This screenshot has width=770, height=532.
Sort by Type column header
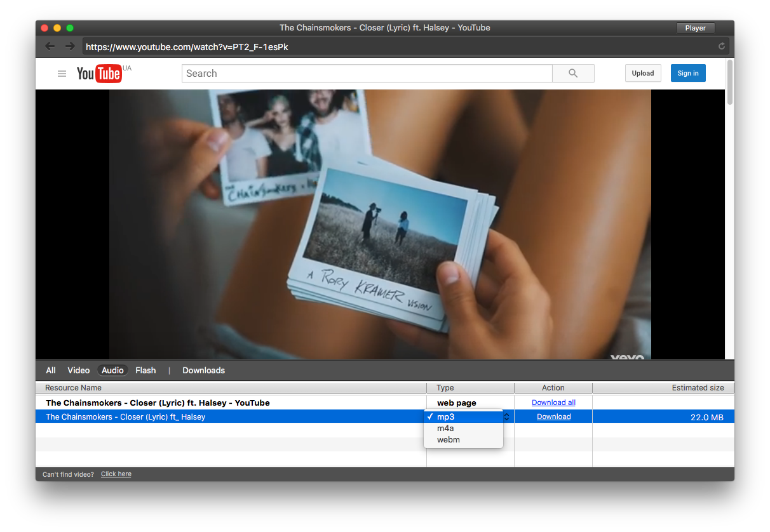470,388
